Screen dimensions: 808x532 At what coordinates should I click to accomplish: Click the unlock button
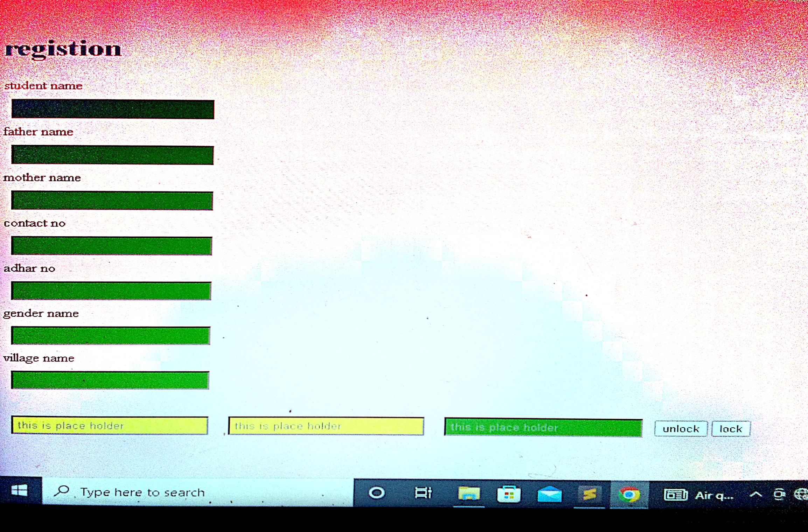681,429
